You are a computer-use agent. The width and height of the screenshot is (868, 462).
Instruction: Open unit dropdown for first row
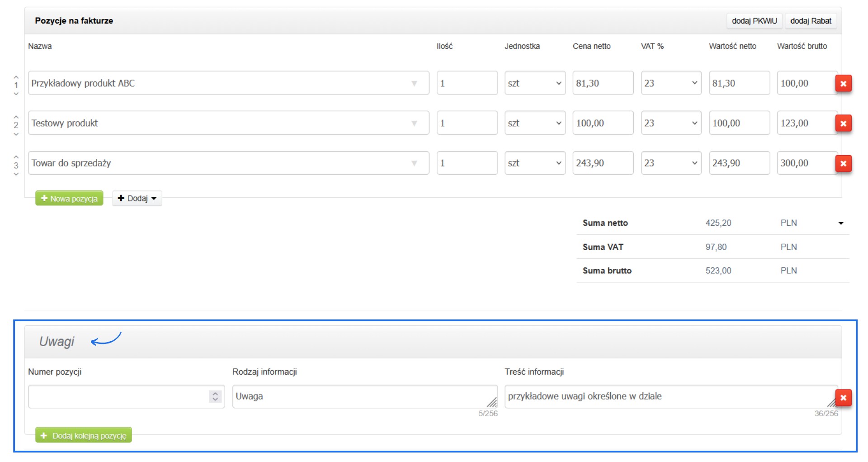tap(535, 83)
